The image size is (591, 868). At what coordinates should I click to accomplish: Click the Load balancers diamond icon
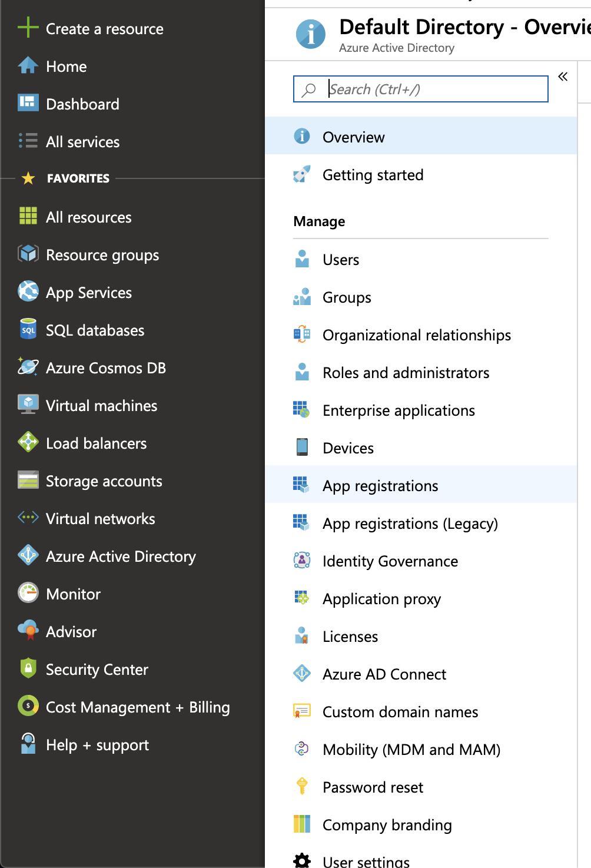pos(28,442)
